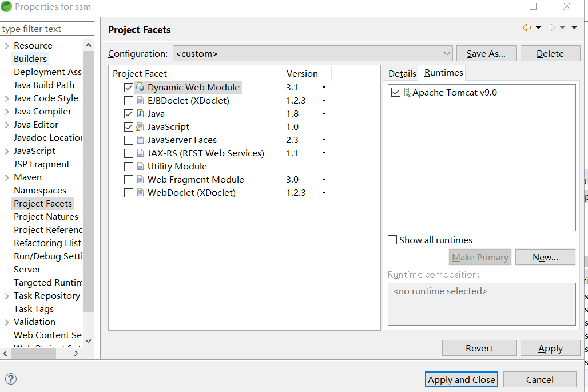This screenshot has width=588, height=392.
Task: Expand the Java Compiler node
Action: [x=7, y=112]
